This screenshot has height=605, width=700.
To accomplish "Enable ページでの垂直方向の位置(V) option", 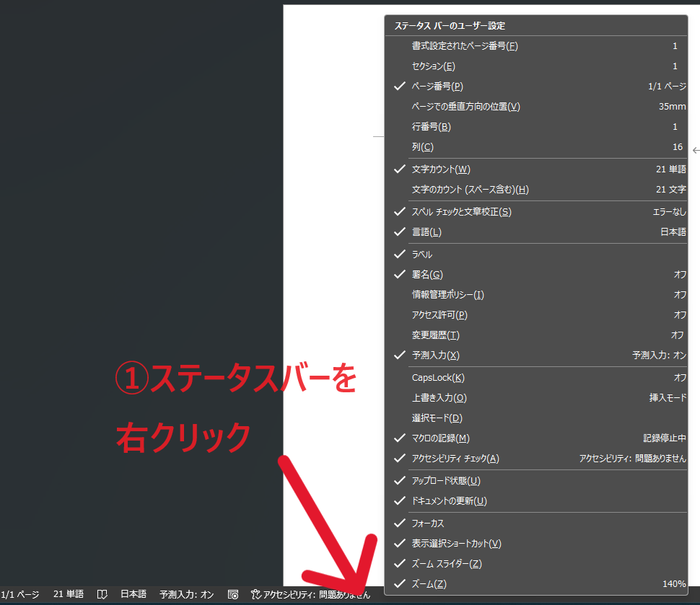I will (535, 106).
